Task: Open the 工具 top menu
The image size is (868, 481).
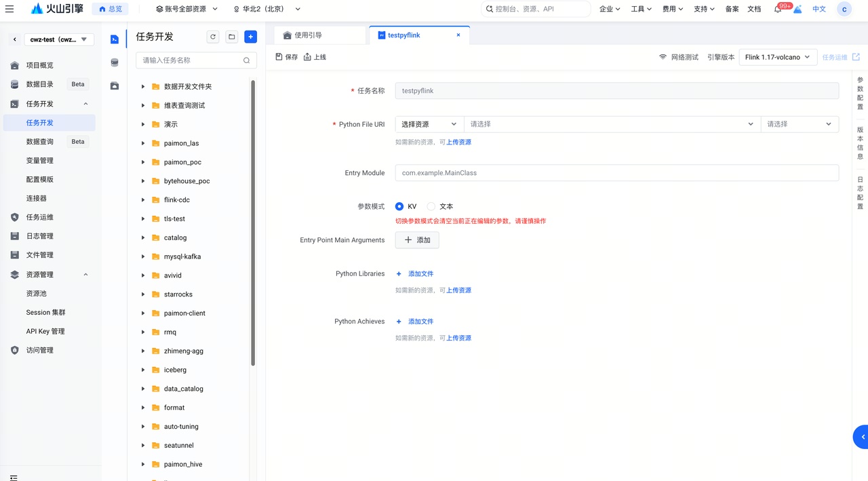Action: coord(641,9)
